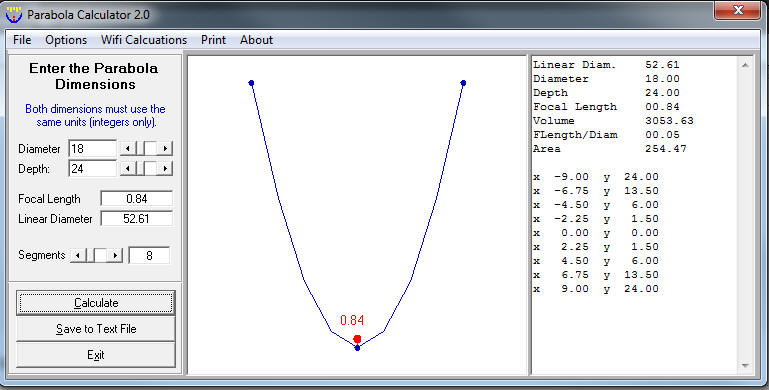Increase Depth with right arrow
The image size is (769, 390).
(165, 168)
